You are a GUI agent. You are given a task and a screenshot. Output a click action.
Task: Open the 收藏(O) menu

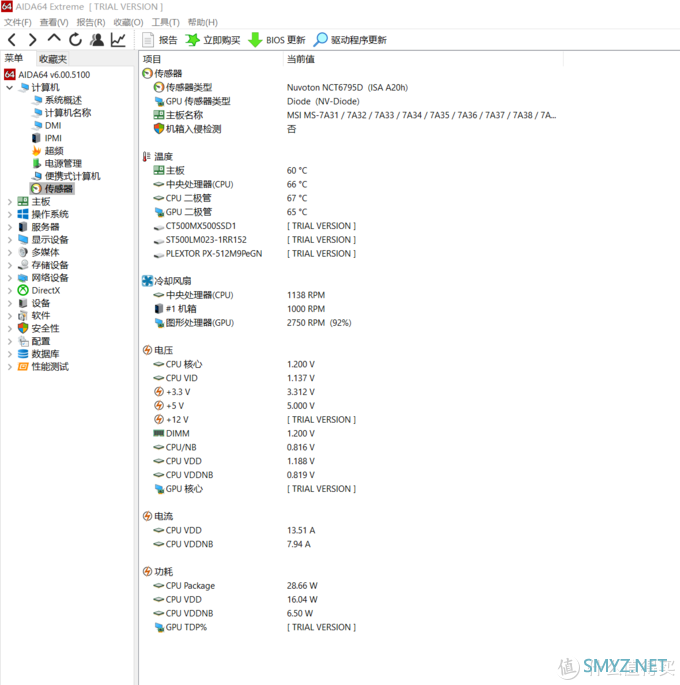click(128, 22)
